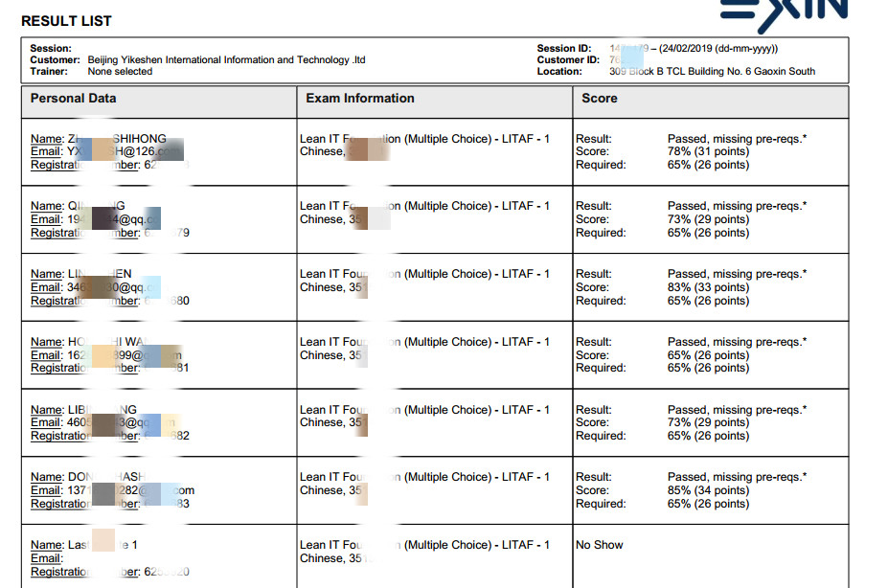Click the Score column header
This screenshot has height=588, width=888.
coord(600,99)
